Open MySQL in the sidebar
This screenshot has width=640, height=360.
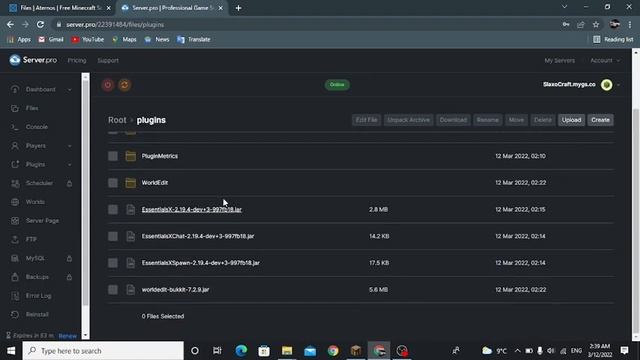pos(35,258)
